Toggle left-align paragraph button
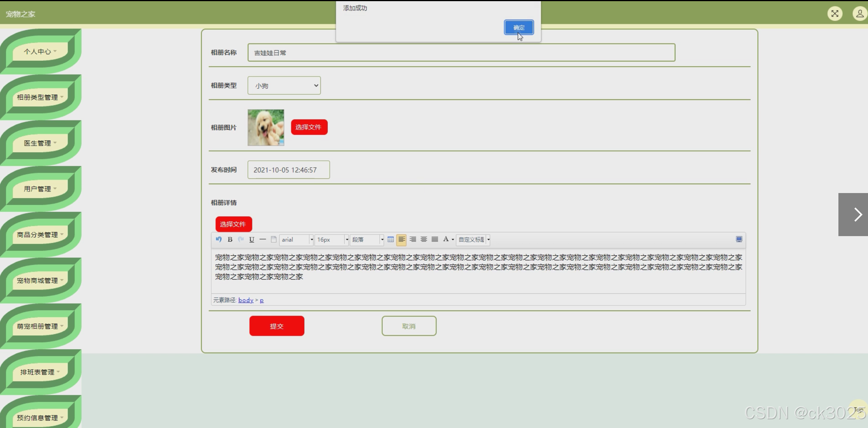Viewport: 868px width, 428px height. pos(402,239)
